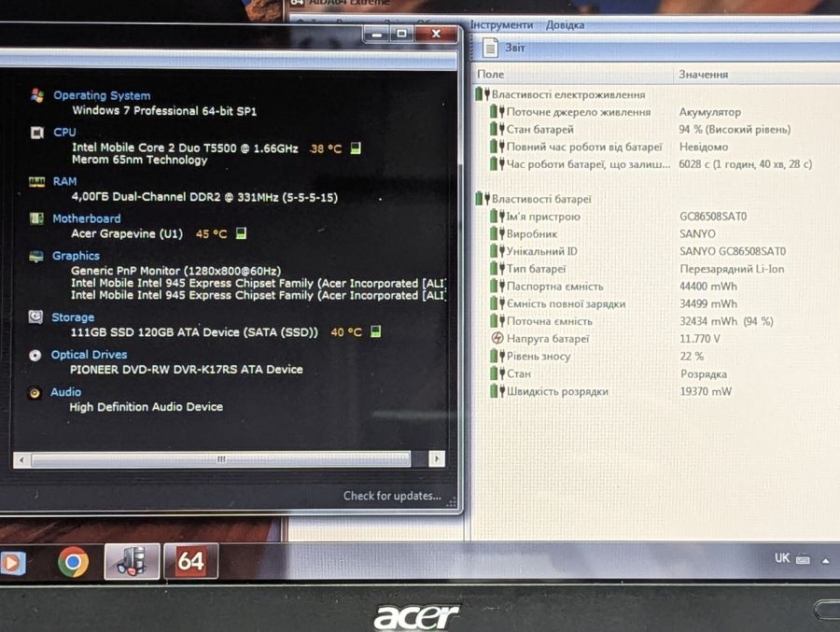840x632 pixels.
Task: Select the Властивості батареї group row
Action: [x=534, y=199]
